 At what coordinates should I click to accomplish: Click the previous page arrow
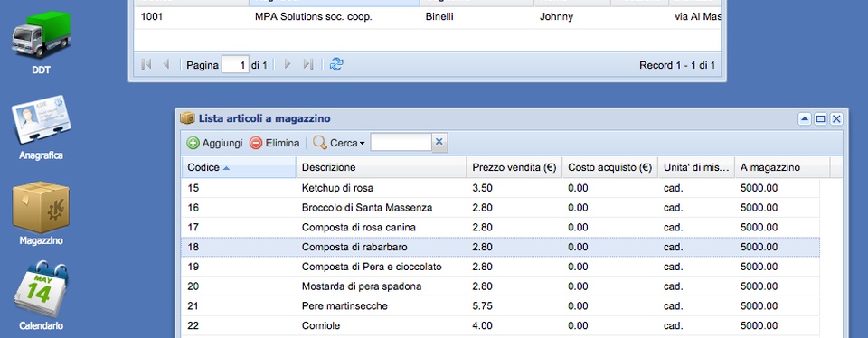165,65
